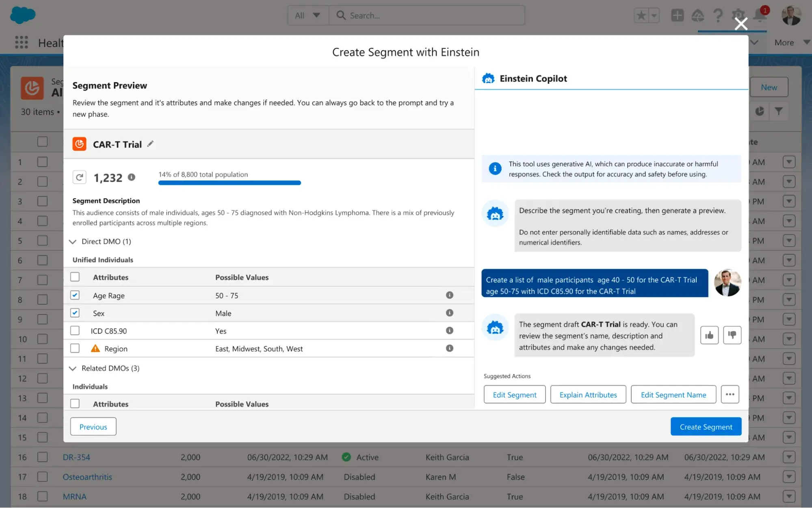
Task: Open the Osteoarthritis record link
Action: click(87, 477)
